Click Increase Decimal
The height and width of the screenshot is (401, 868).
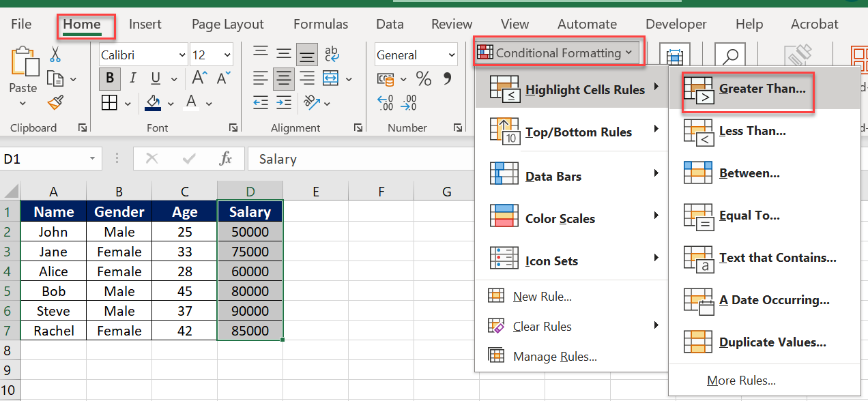pos(386,103)
